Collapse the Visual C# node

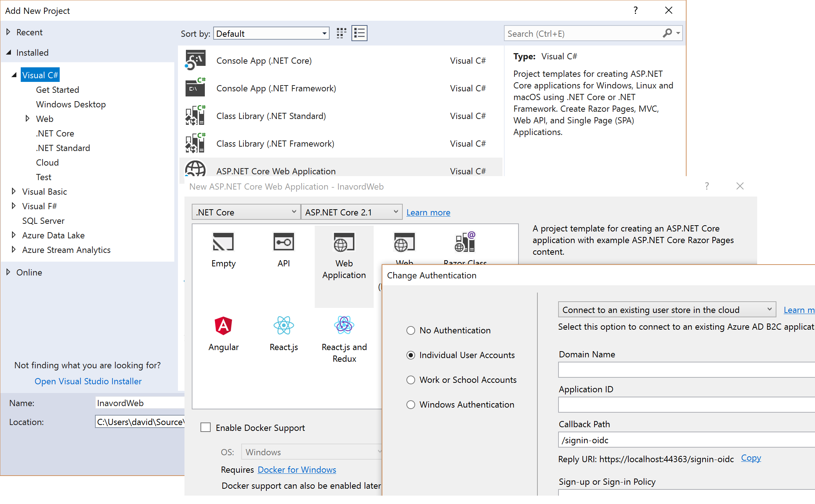coord(14,75)
